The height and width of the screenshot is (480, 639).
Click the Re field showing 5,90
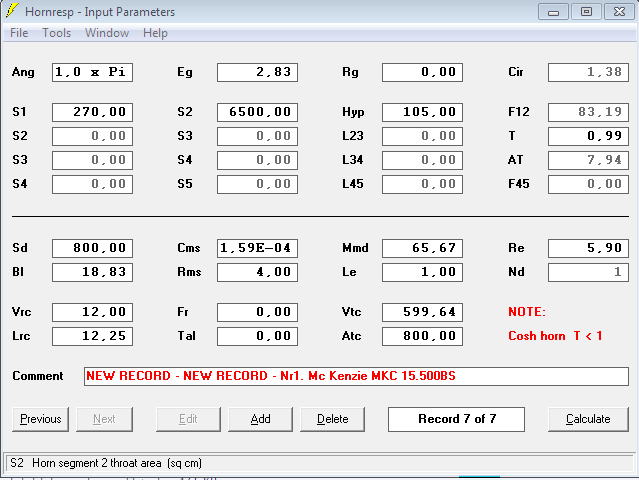pyautogui.click(x=588, y=249)
